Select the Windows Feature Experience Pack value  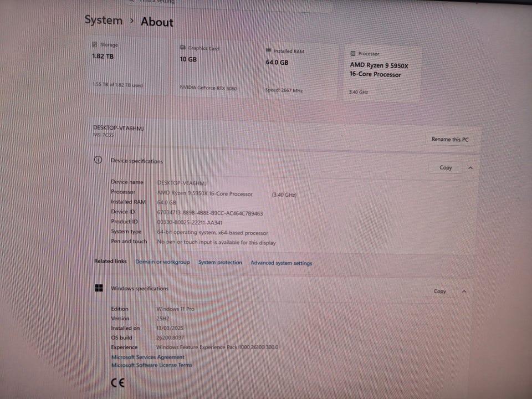tap(217, 347)
